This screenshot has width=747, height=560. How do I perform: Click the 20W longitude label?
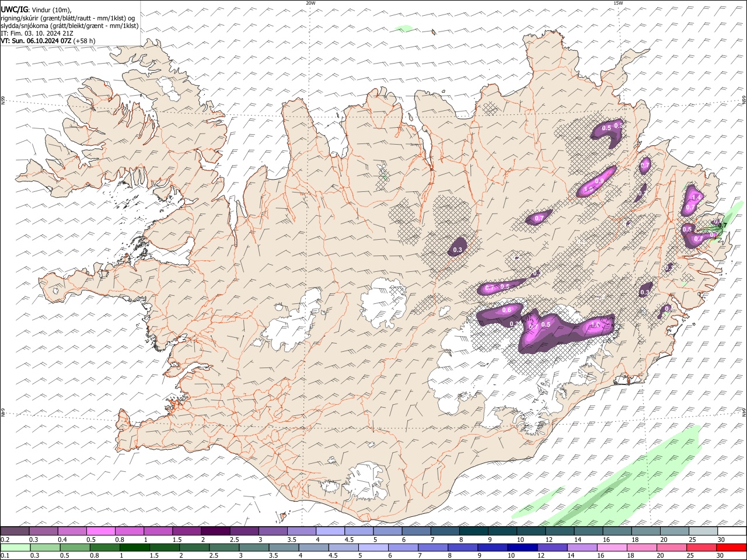point(310,3)
